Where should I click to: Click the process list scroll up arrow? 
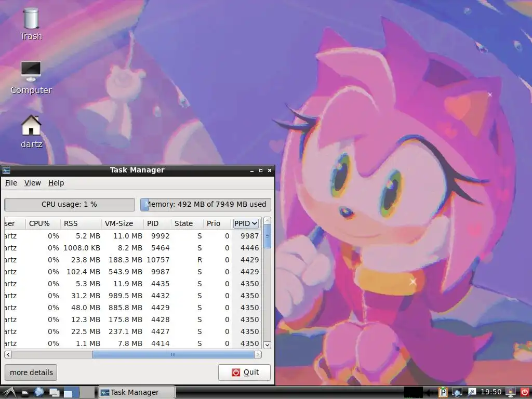point(267,221)
